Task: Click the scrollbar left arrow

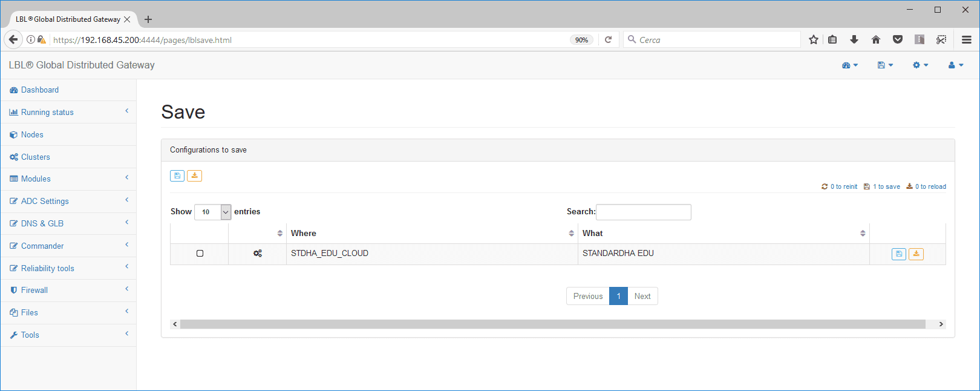Action: point(175,324)
